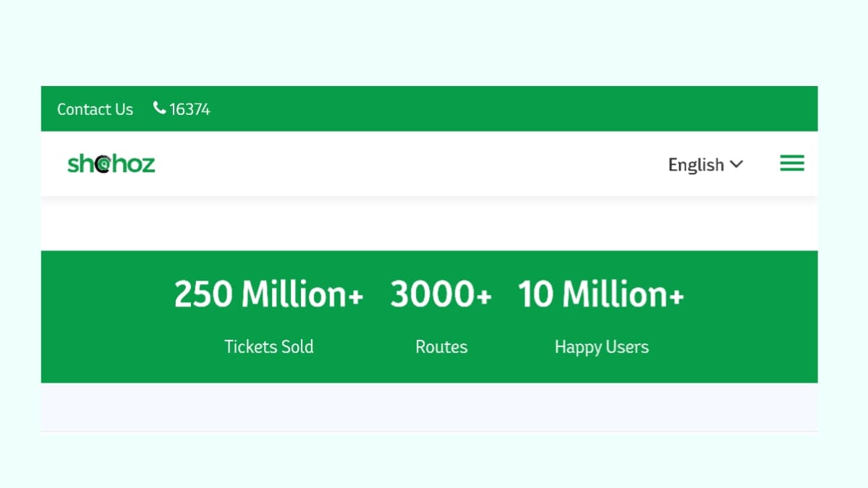
Task: Click the 16374 hotline number
Action: click(190, 109)
